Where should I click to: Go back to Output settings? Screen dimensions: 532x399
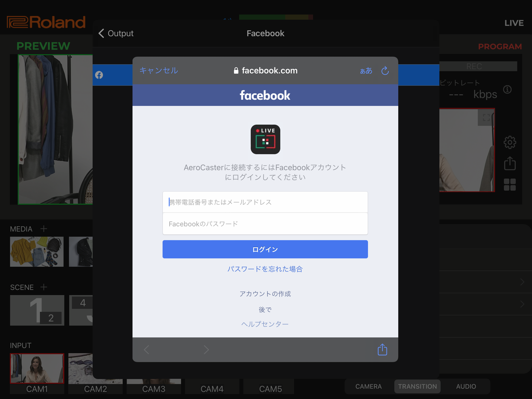point(116,33)
